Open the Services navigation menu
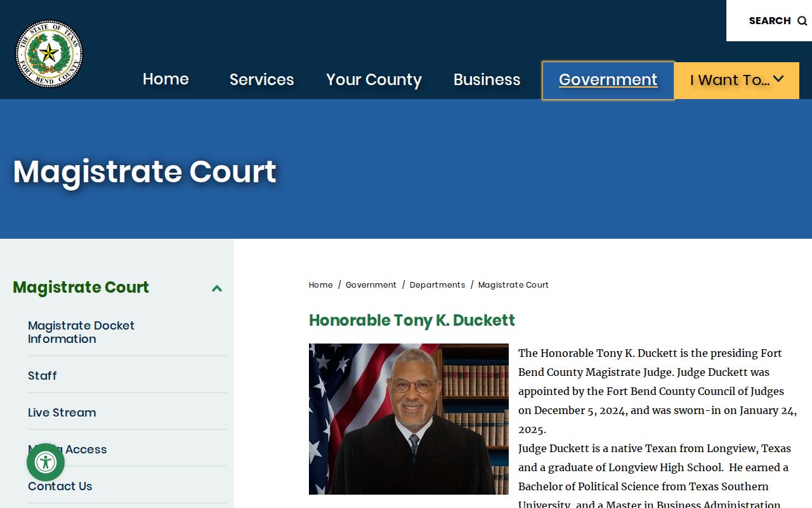 tap(262, 80)
